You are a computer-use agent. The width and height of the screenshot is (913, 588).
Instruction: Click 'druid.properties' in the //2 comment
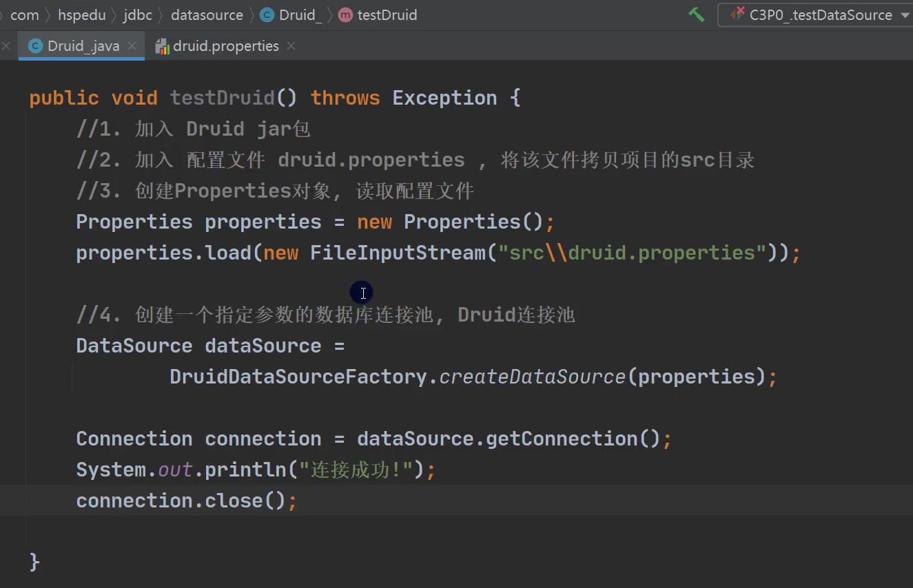tap(371, 160)
